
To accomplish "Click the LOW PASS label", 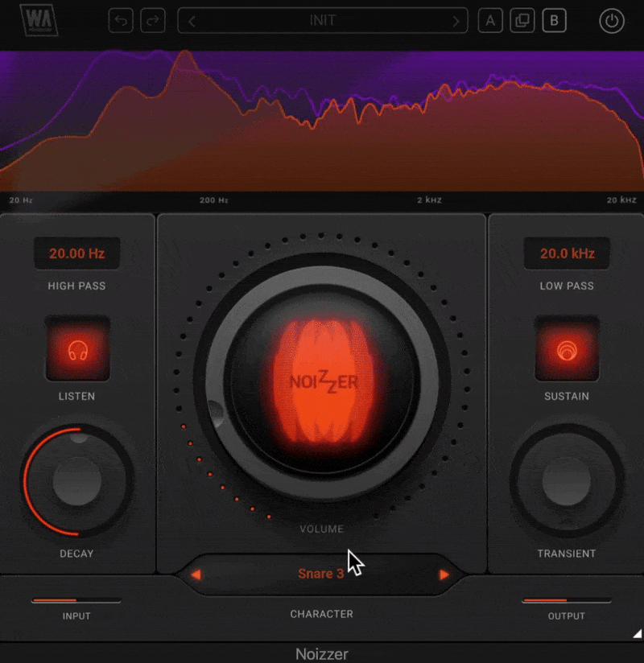I will [x=567, y=286].
